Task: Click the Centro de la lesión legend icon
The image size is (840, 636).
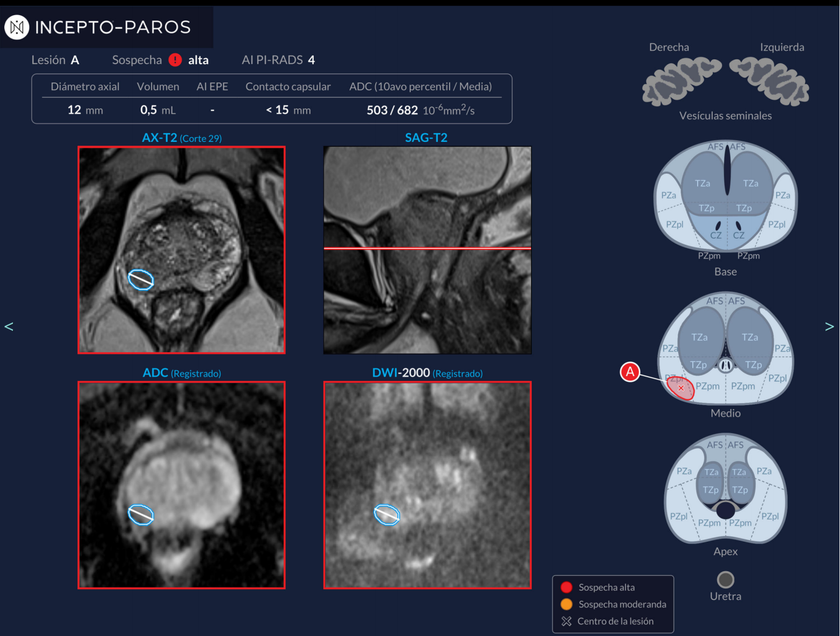Action: tap(566, 621)
